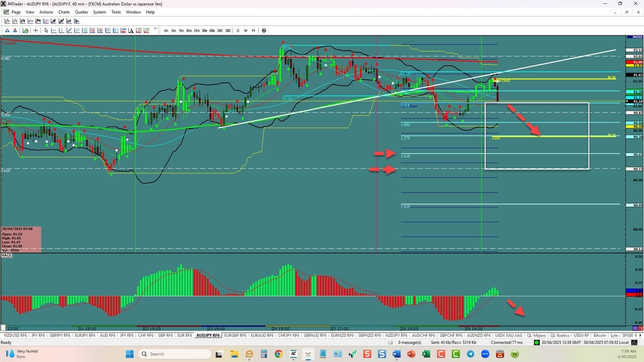The image size is (644, 362).
Task: Activate the crosshair cursor tool
Action: point(36,30)
